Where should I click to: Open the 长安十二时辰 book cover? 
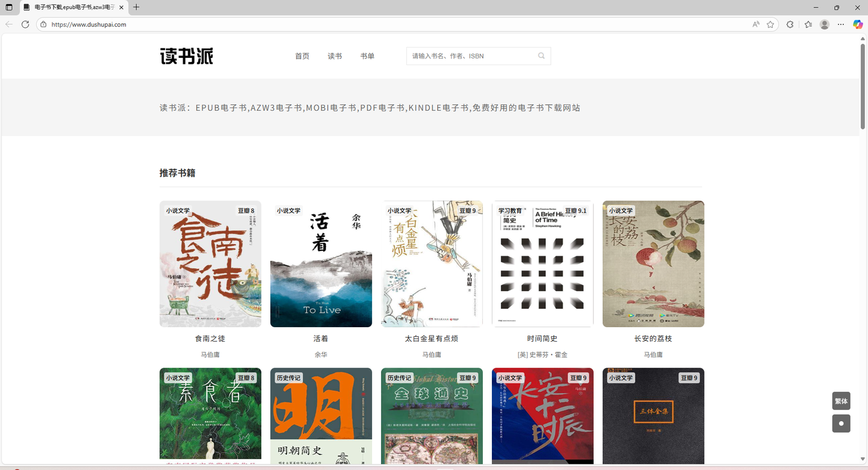pyautogui.click(x=542, y=416)
